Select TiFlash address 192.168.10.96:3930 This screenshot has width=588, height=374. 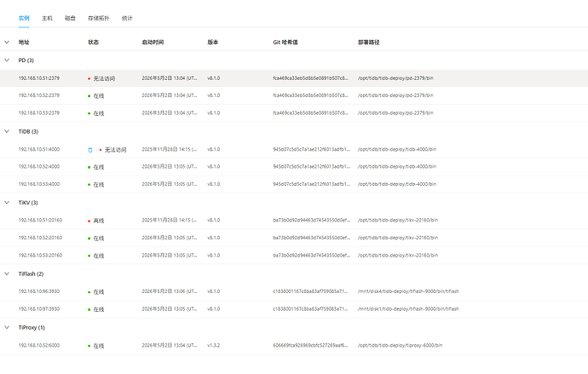click(x=39, y=291)
